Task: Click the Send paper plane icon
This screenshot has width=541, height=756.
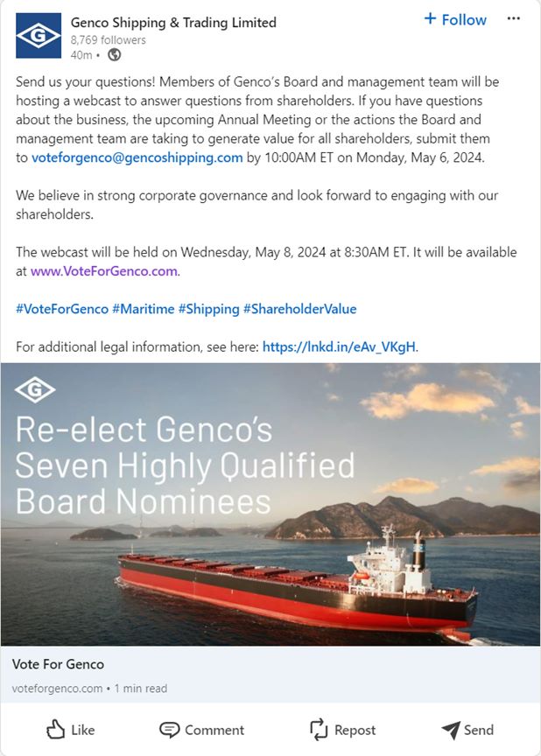Action: (450, 729)
